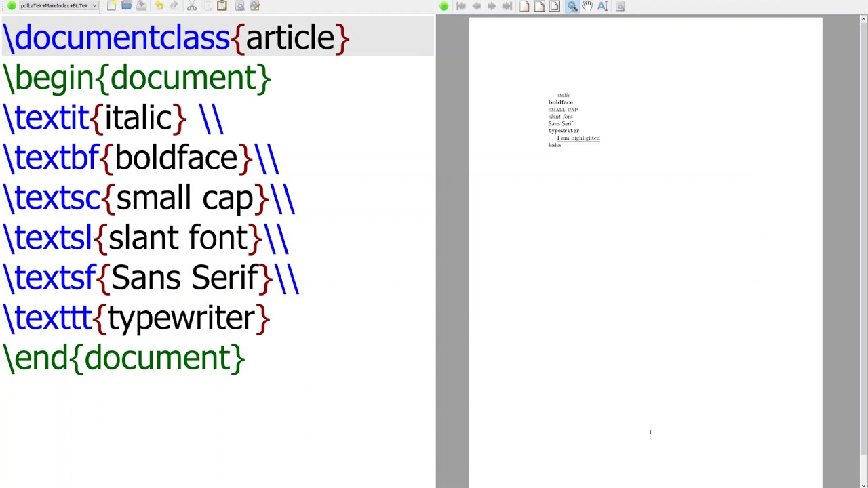Open Find in the PDF preview toolbar
The height and width of the screenshot is (488, 868).
620,6
